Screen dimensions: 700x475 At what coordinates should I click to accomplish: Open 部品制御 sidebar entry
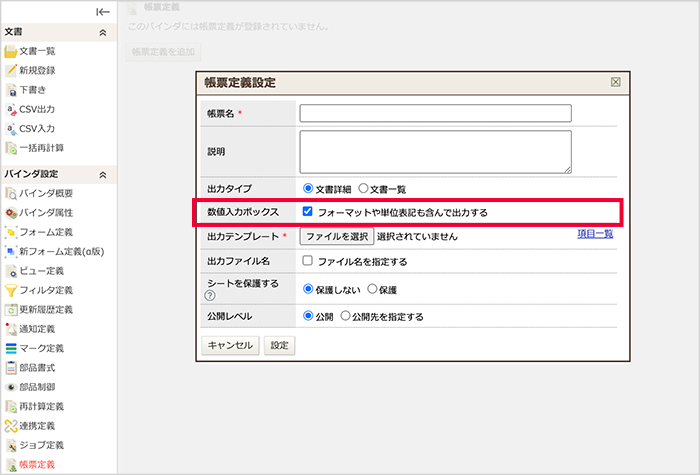[x=37, y=387]
